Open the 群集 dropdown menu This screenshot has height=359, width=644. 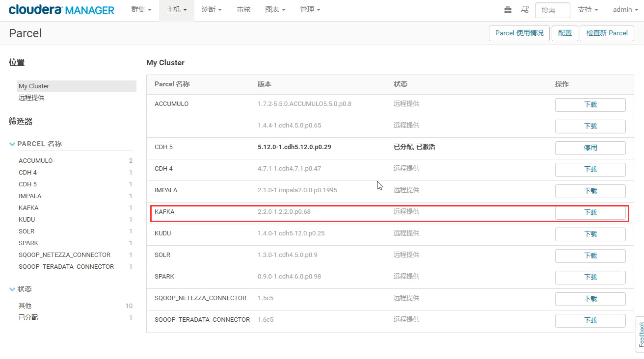(x=141, y=10)
